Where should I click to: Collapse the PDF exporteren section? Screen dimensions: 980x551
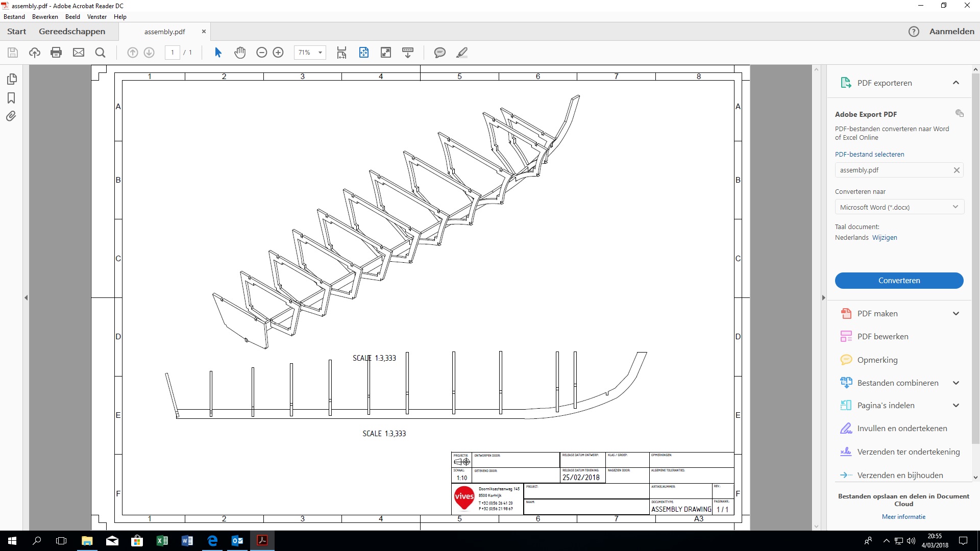tap(956, 83)
